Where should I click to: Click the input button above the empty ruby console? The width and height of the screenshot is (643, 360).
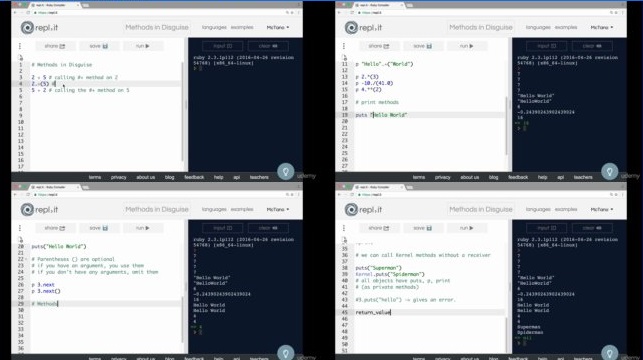(x=223, y=46)
